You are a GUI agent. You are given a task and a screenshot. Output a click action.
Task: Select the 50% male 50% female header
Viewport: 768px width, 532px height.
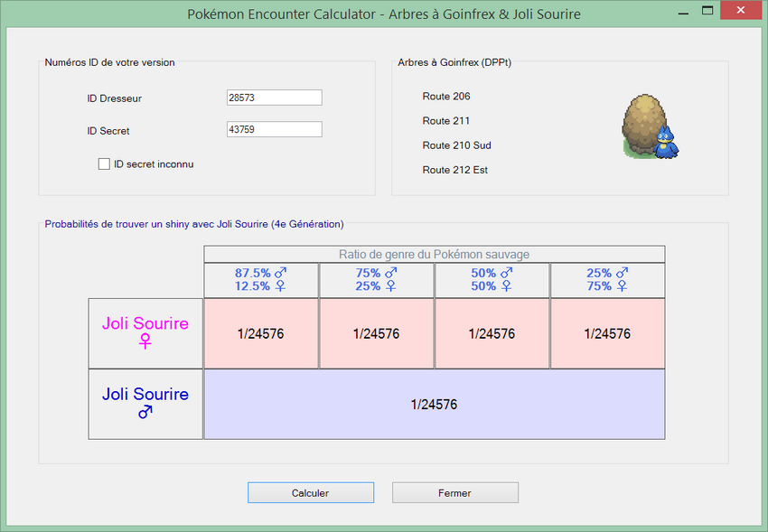pyautogui.click(x=492, y=280)
